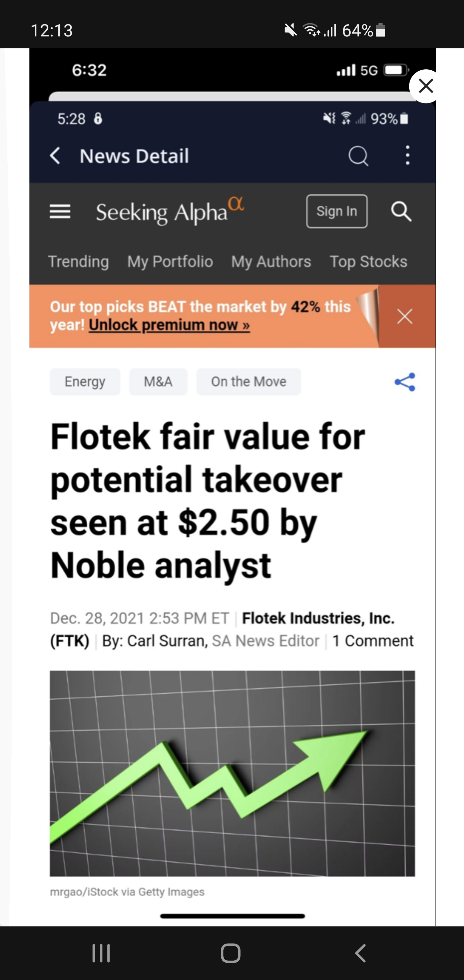Viewport: 464px width, 980px height.
Task: Click the Sign In button
Action: [x=337, y=211]
